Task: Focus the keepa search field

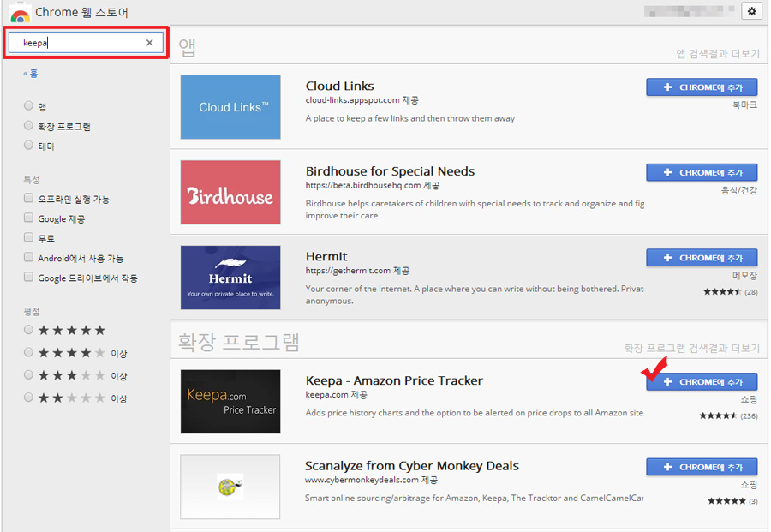Action: [x=86, y=43]
